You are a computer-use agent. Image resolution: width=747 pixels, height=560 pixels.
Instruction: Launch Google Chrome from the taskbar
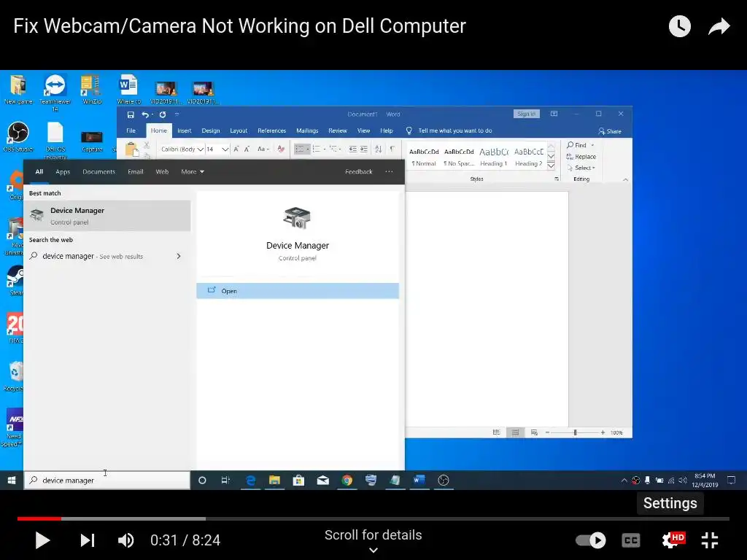click(347, 480)
